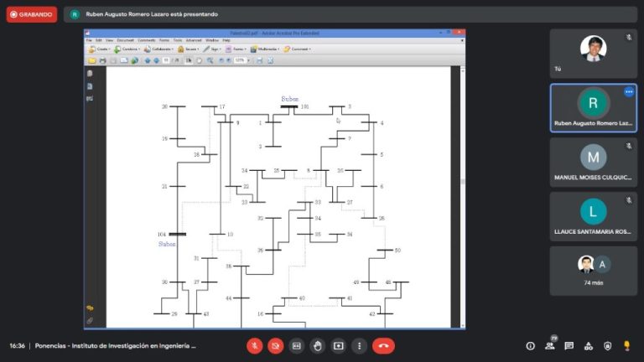Unmute the microphone in the call bar
Screen dimensions: 644x362
click(255, 345)
